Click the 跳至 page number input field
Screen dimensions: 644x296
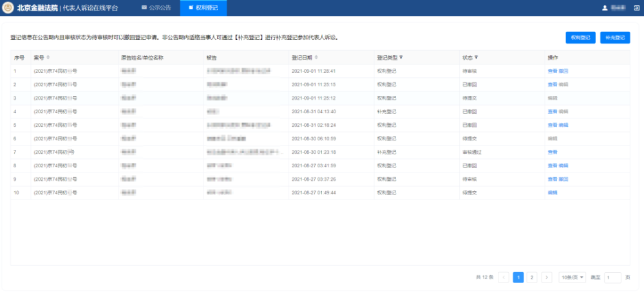[612, 277]
